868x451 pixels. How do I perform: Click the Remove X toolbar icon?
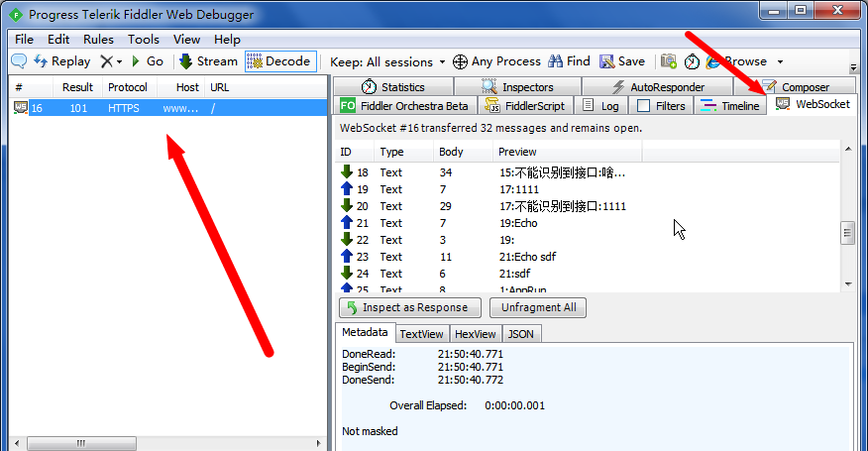(106, 61)
